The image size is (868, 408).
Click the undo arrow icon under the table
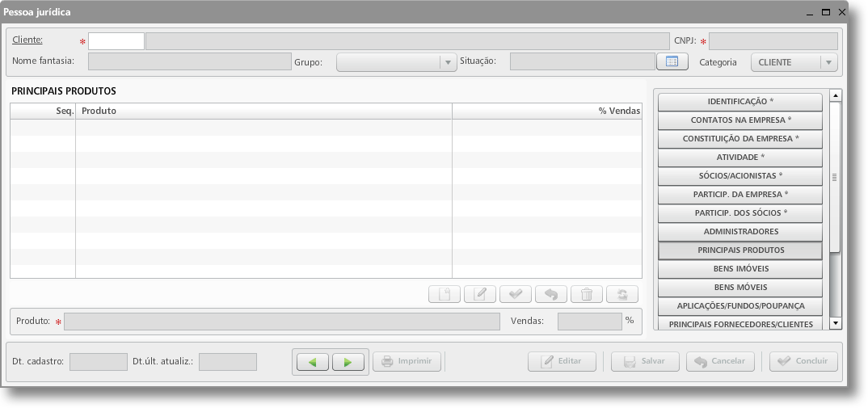[x=551, y=294]
